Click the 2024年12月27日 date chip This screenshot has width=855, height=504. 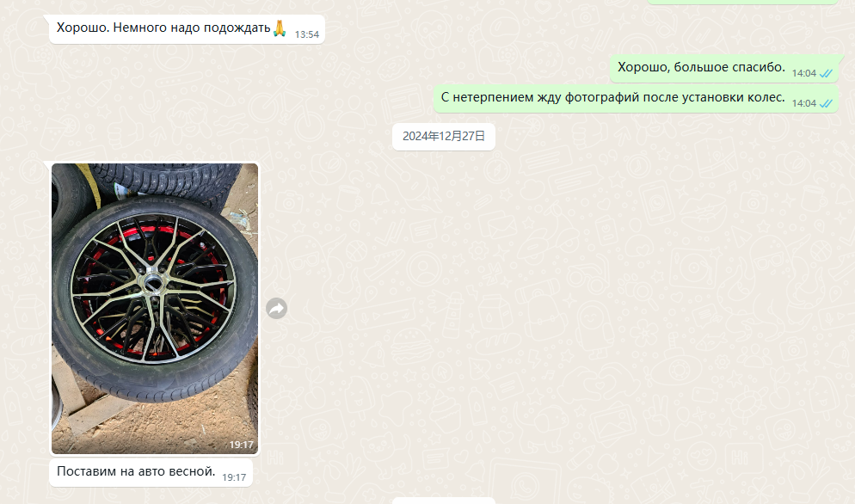[443, 137]
